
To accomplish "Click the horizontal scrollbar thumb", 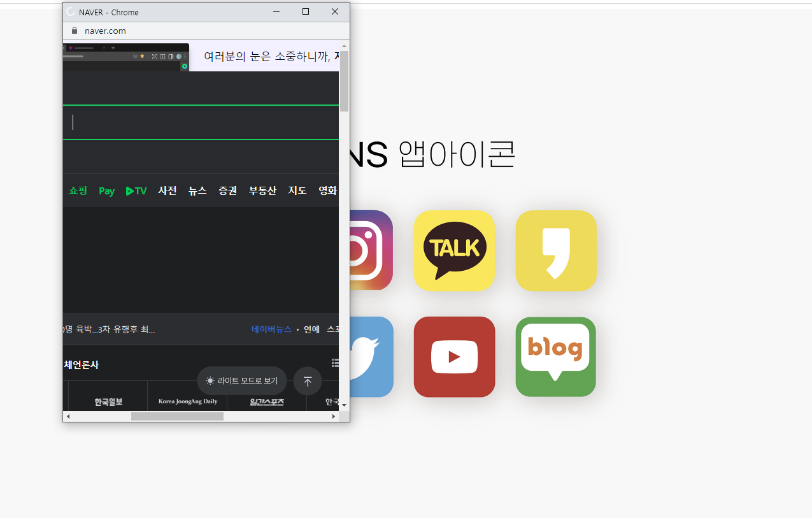I will point(177,416).
